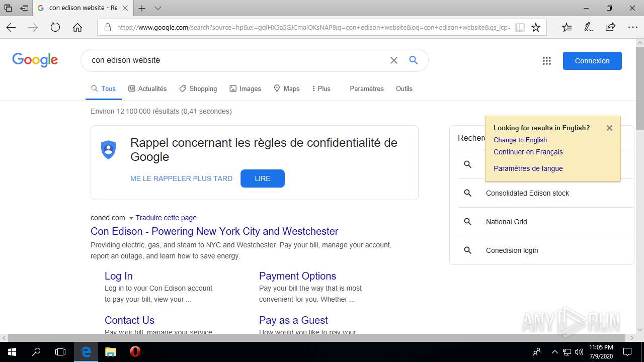Open the Add notes pen tool
Image resolution: width=644 pixels, height=362 pixels.
pos(589,28)
